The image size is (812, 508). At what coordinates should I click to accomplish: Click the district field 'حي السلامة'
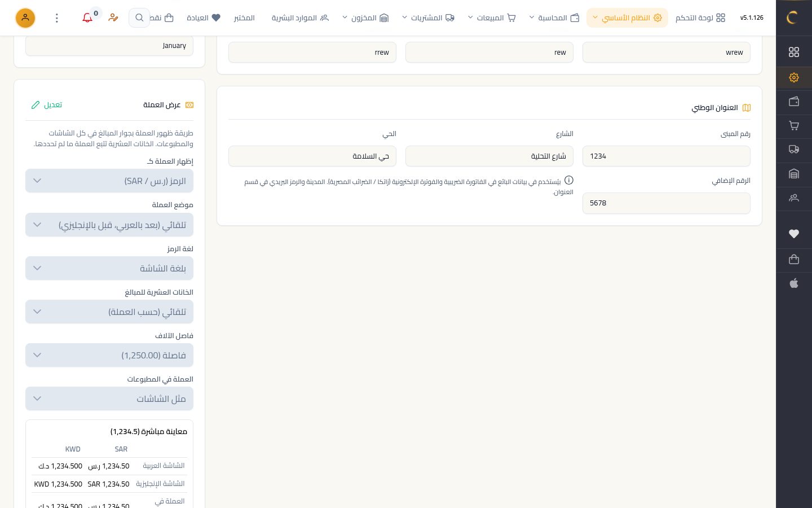click(312, 156)
